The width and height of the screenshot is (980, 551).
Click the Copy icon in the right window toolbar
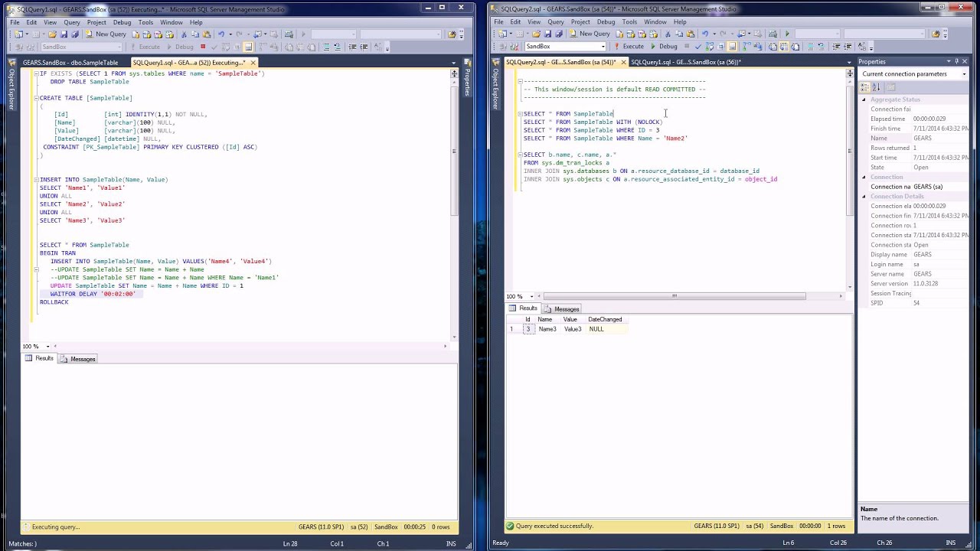[679, 34]
